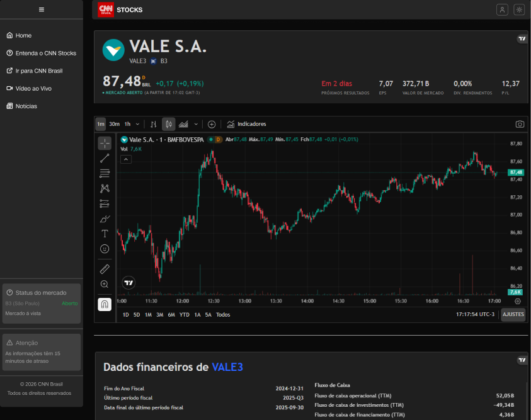Take a chart snapshot with the camera icon
The image size is (531, 420).
pos(520,124)
